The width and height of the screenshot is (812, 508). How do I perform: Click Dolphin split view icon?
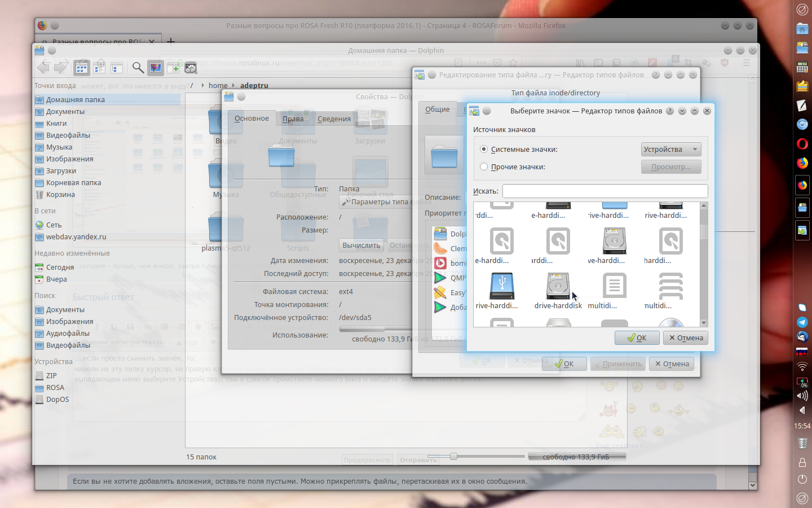pyautogui.click(x=173, y=68)
